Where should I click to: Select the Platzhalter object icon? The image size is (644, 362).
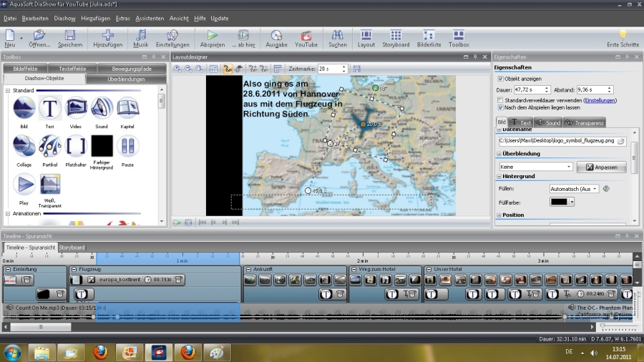(x=75, y=146)
